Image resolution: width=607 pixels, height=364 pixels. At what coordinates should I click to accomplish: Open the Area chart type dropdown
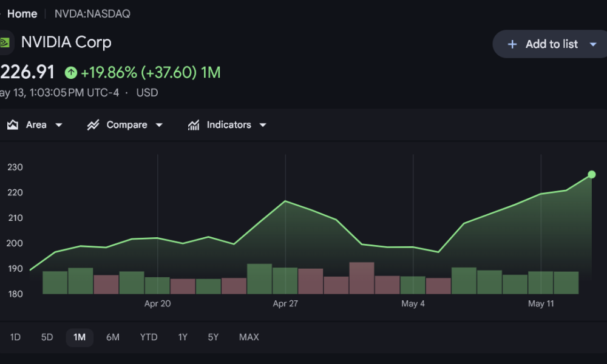click(x=59, y=125)
